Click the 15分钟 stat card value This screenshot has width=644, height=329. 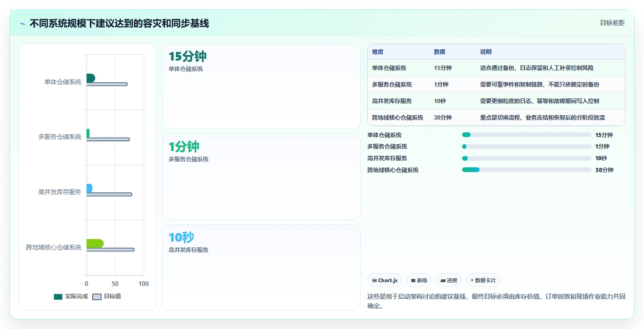click(188, 57)
